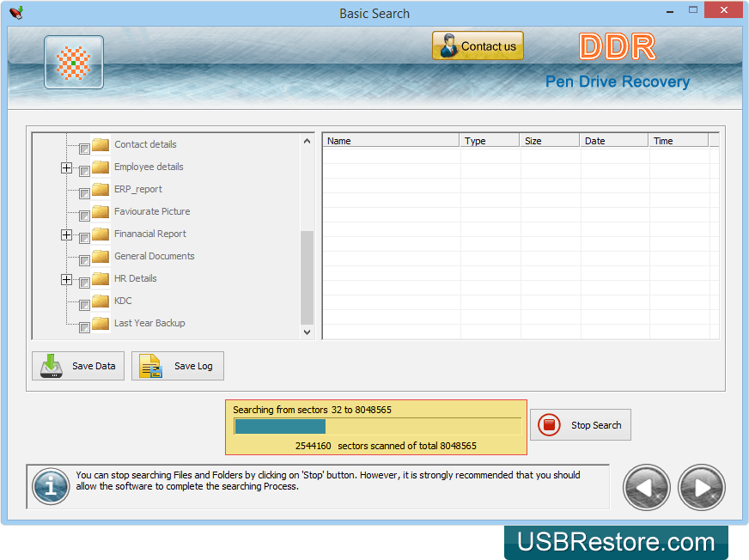The height and width of the screenshot is (560, 749).
Task: Click the Last Year Backup folder icon
Action: tap(100, 323)
